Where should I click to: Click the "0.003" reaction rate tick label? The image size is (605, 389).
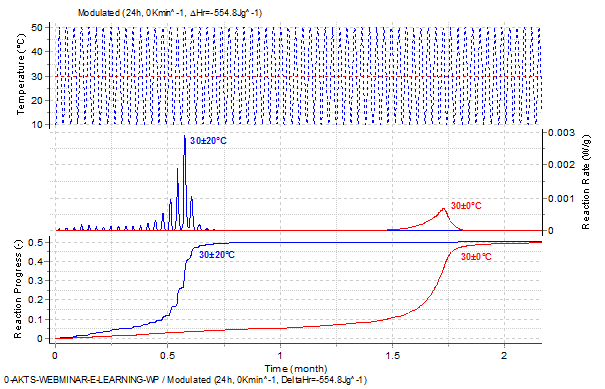[561, 133]
